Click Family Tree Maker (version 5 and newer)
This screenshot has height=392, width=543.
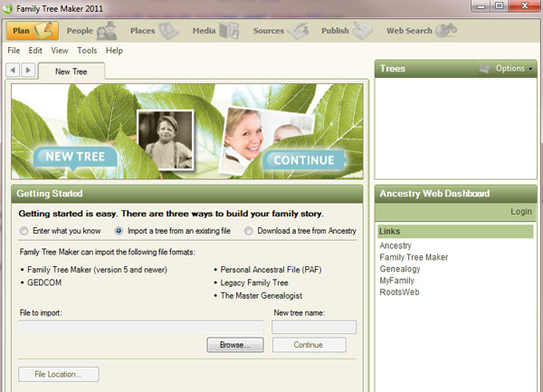click(x=98, y=270)
